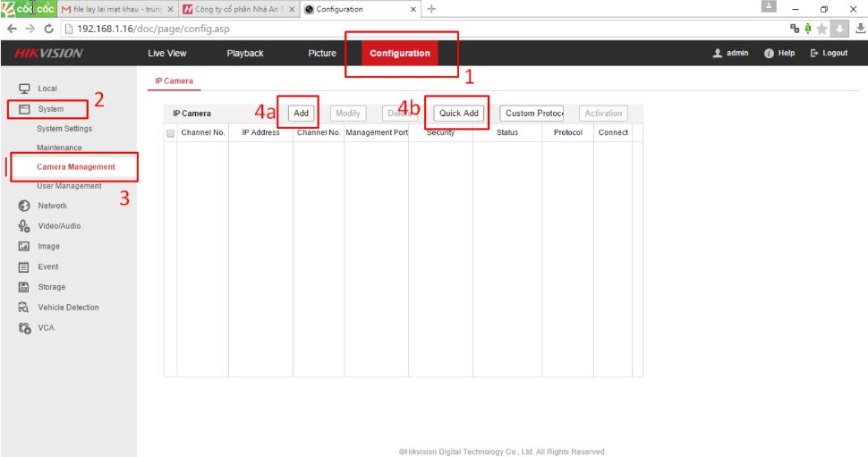Screen dimensions: 868x457
Task: Click the Image icon in sidebar
Action: (x=24, y=247)
